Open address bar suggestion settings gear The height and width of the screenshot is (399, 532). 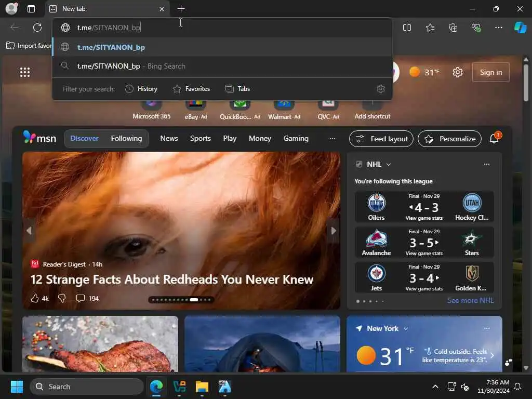tap(381, 89)
